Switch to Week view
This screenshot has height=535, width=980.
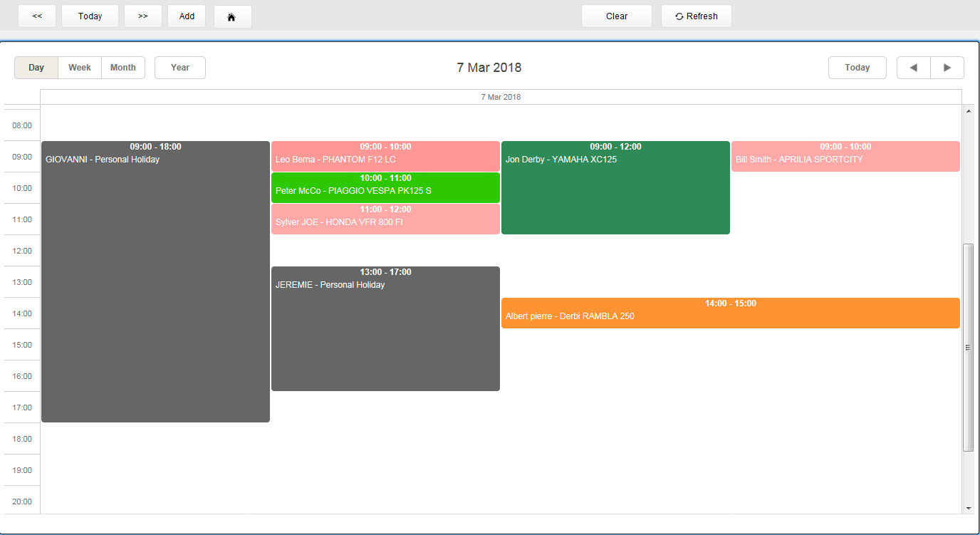[x=80, y=68]
